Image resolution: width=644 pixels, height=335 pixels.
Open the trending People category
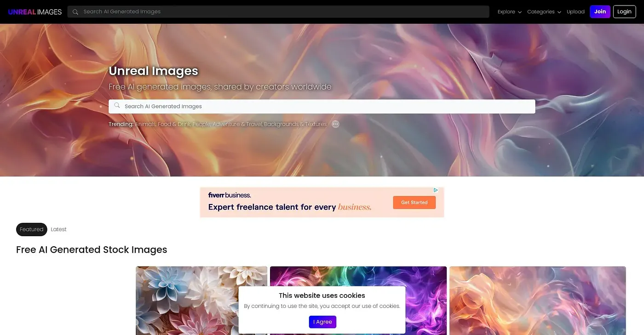pos(201,124)
